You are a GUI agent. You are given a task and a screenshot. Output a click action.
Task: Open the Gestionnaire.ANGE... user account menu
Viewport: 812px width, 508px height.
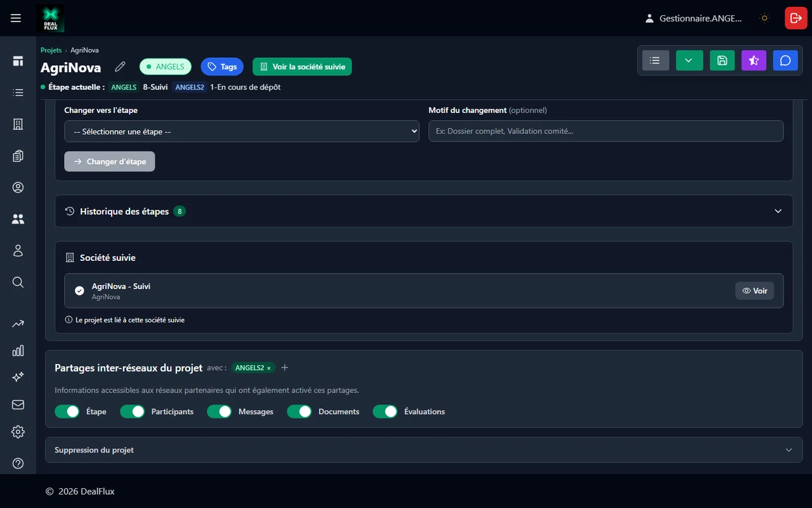[x=693, y=18]
